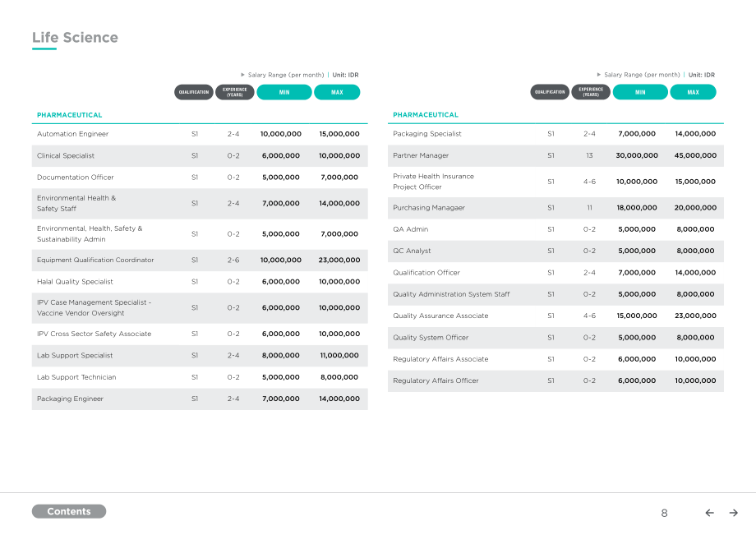Viewport: 756px width, 535px height.
Task: Click the left table MAX column pill
Action: 337,92
